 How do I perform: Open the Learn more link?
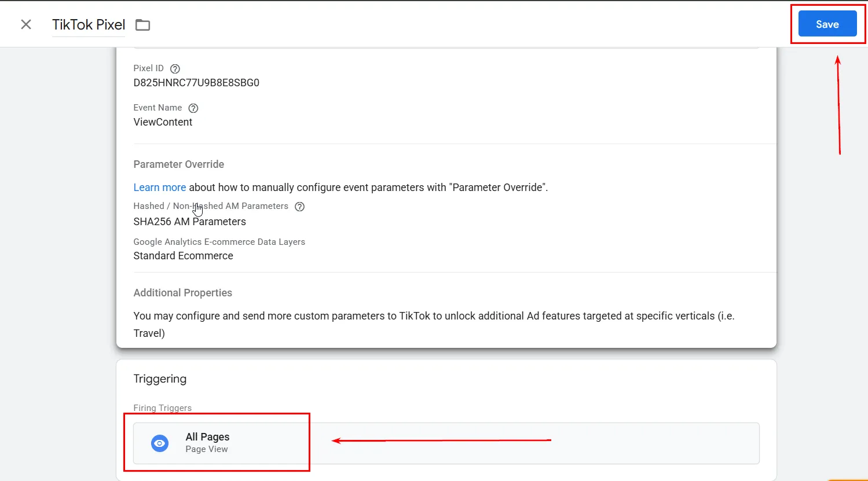pos(159,188)
